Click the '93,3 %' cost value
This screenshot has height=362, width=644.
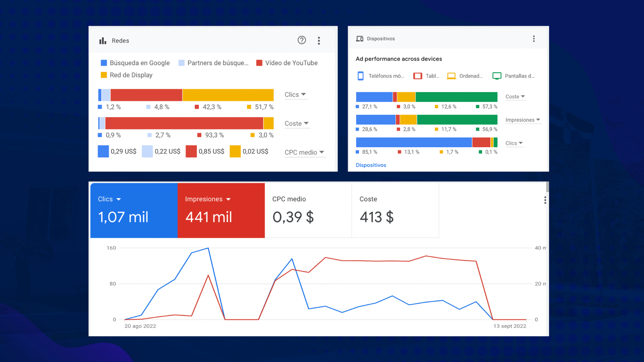click(x=215, y=135)
